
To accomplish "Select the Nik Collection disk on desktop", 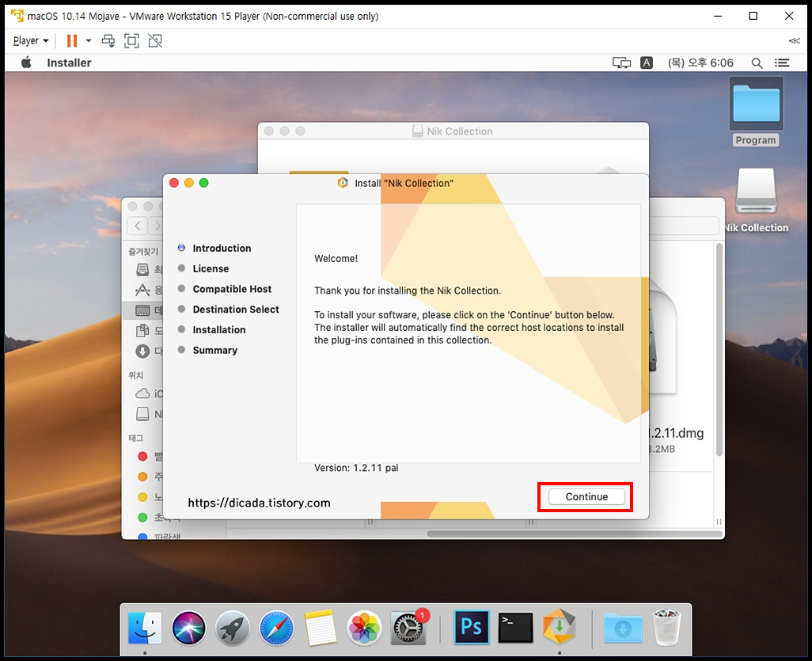I will coord(756,200).
